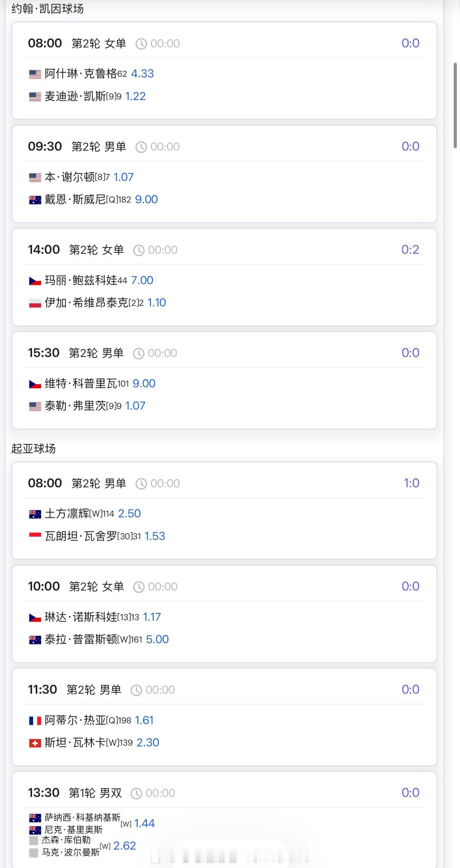The width and height of the screenshot is (460, 868).
Task: Click clock icon in 13:30 men's doubles
Action: pos(136,793)
